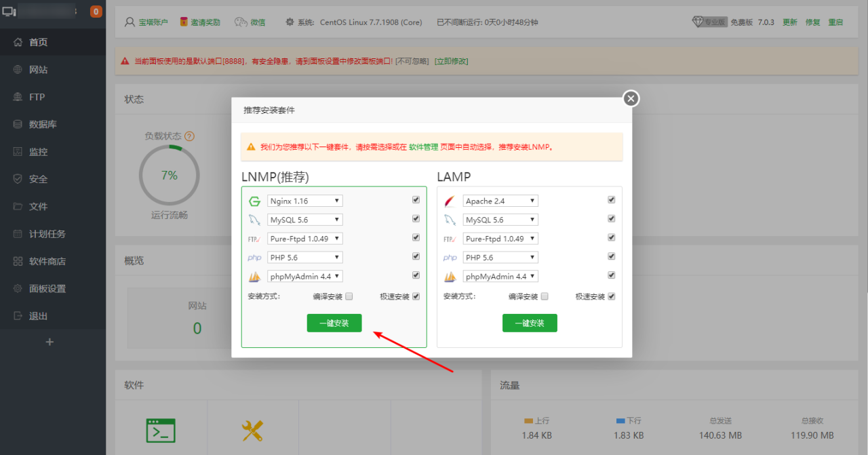Uncheck the LAMP phpMyAdmin checkbox
The height and width of the screenshot is (455, 868).
[611, 275]
